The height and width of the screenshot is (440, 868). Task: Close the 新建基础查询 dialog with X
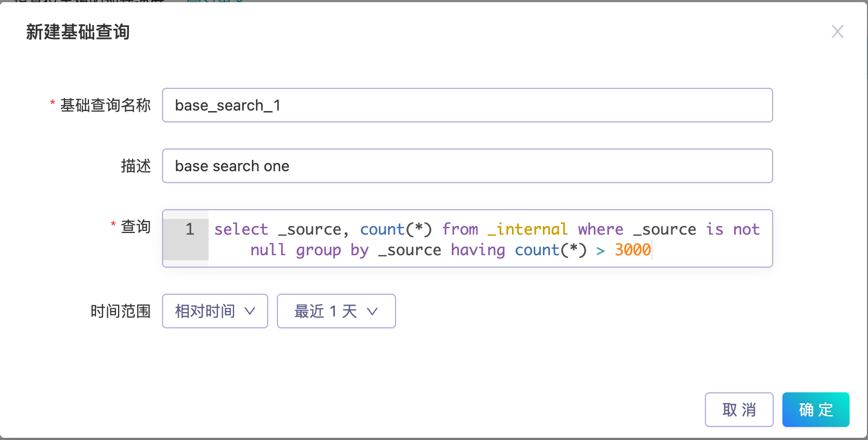837,32
